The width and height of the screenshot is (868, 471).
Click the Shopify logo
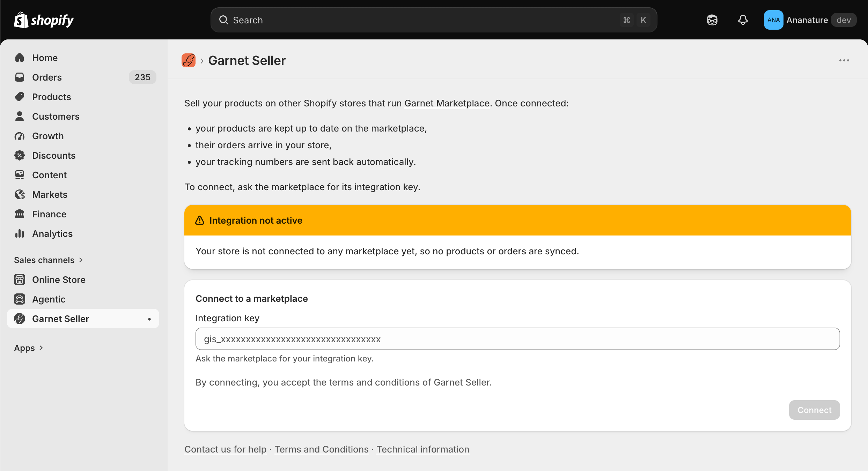coord(44,20)
